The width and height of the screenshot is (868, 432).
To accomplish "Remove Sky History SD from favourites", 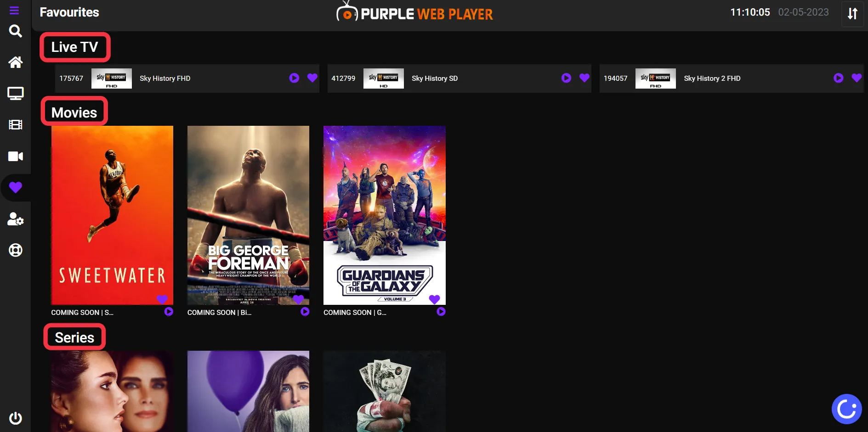I will pos(584,78).
